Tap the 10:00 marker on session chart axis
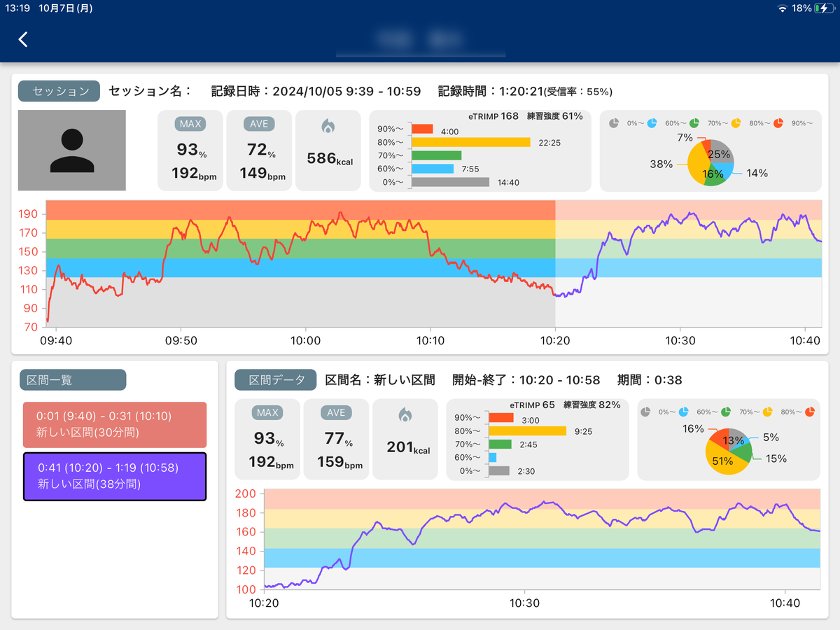 click(305, 341)
